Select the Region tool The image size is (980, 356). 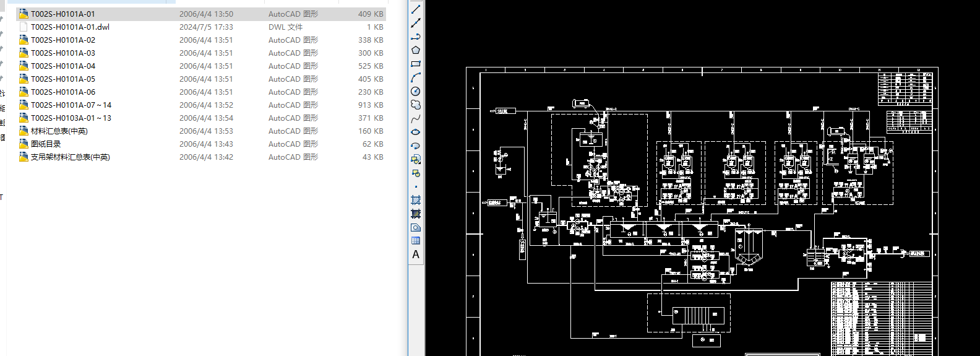[x=416, y=227]
